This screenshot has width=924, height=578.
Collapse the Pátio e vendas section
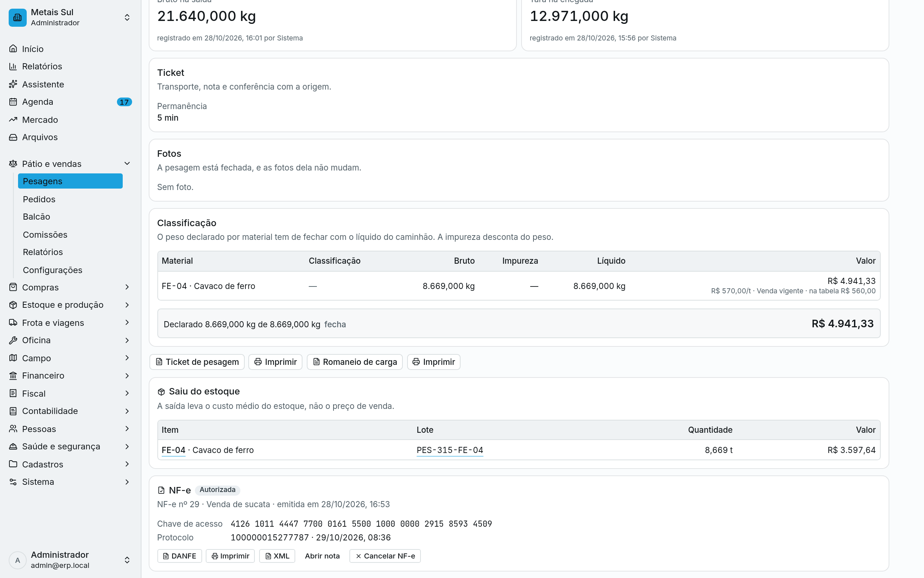tap(127, 164)
